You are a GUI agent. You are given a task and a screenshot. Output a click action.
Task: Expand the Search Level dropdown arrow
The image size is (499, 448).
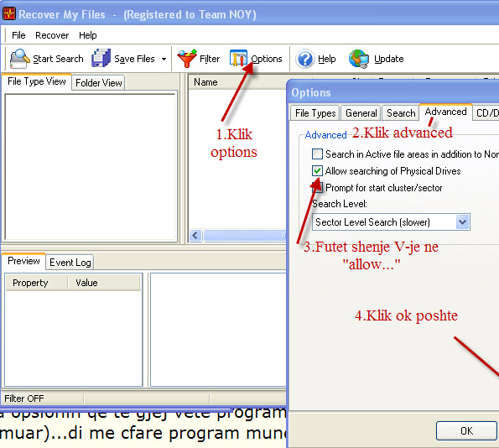click(x=462, y=222)
